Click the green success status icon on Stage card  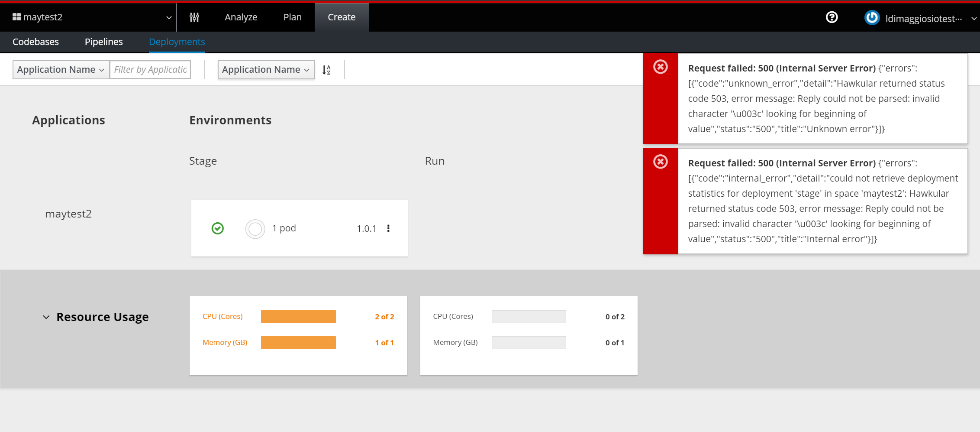coord(218,228)
